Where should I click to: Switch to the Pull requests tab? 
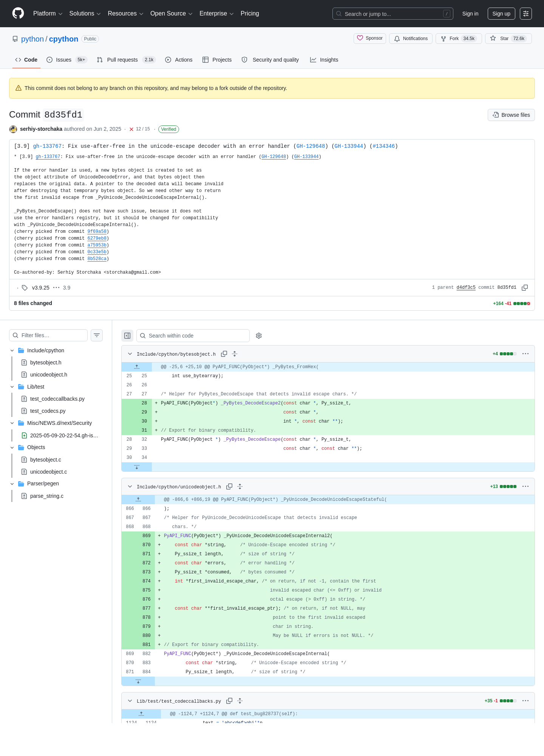coord(126,60)
